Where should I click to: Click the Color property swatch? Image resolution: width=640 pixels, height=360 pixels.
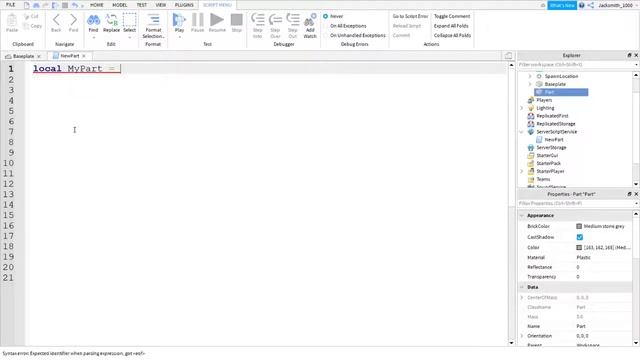tap(579, 247)
